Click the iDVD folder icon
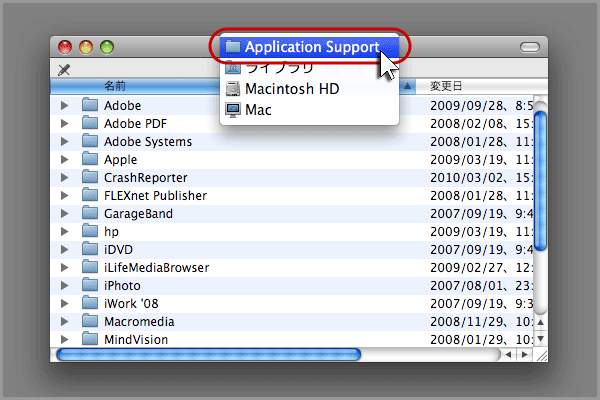This screenshot has height=400, width=600. (x=90, y=248)
